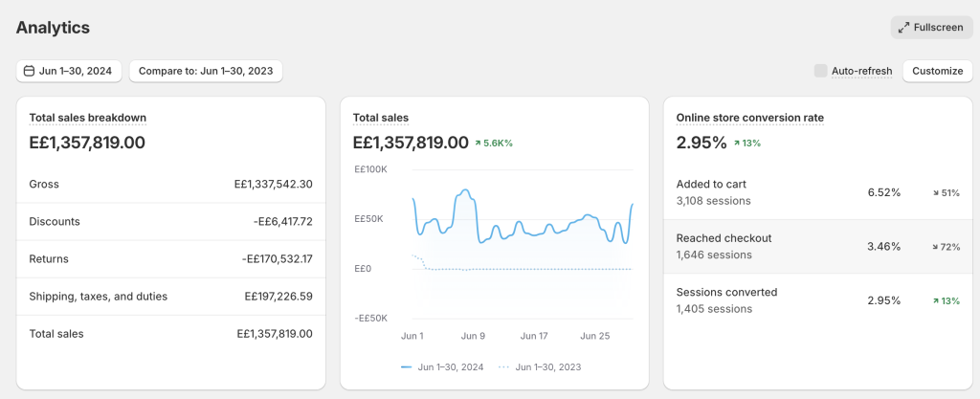This screenshot has width=980, height=399.
Task: Click the 72% decrease arrow for Reached checkout
Action: click(936, 247)
